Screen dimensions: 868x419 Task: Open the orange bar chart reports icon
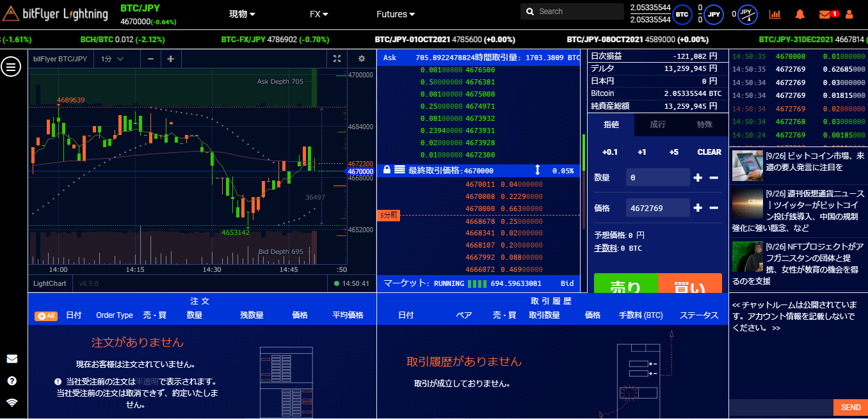click(775, 13)
